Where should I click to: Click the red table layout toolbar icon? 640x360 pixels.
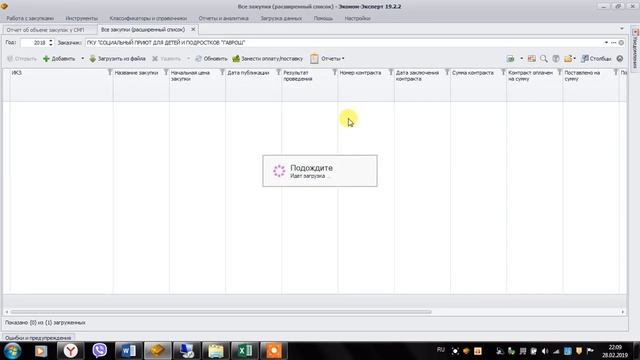(531, 59)
